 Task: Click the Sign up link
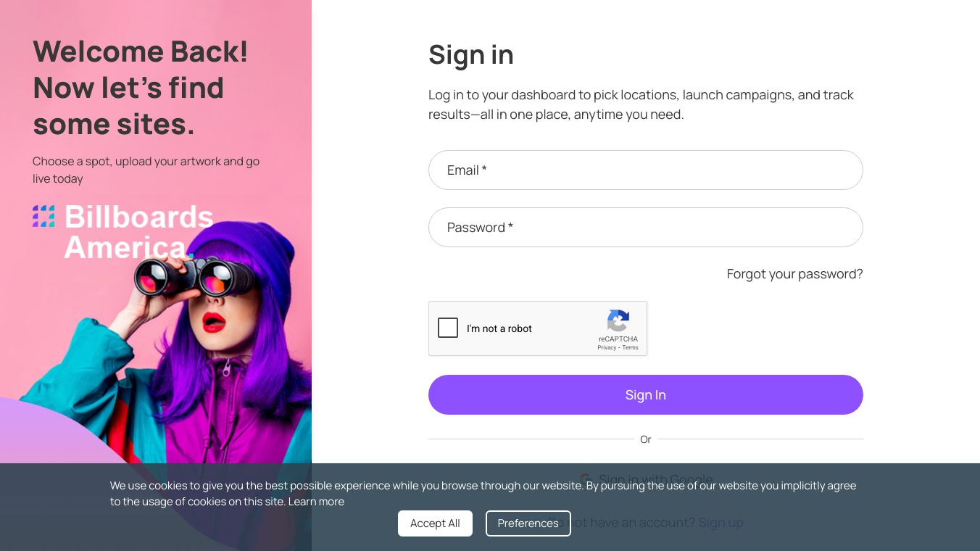(721, 523)
